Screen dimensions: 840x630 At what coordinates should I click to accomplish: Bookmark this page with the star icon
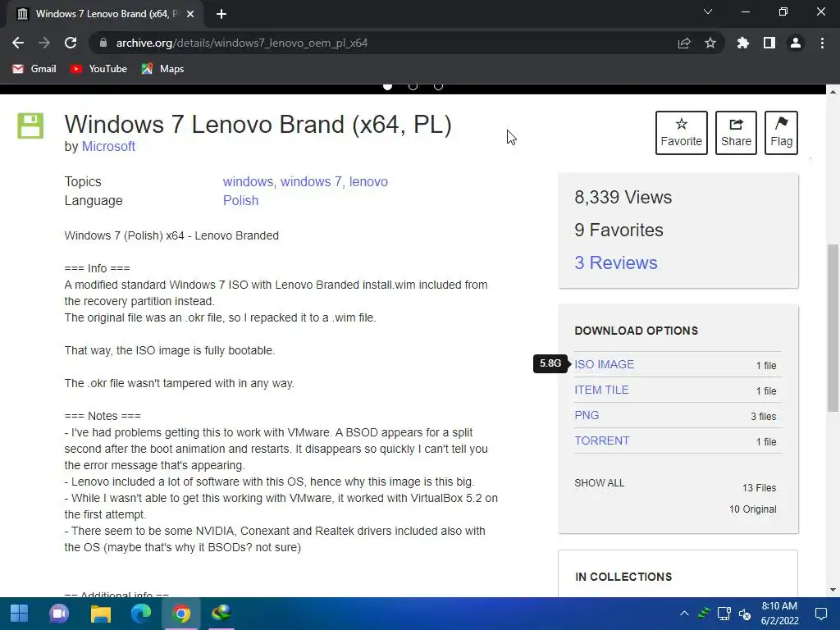click(x=710, y=43)
